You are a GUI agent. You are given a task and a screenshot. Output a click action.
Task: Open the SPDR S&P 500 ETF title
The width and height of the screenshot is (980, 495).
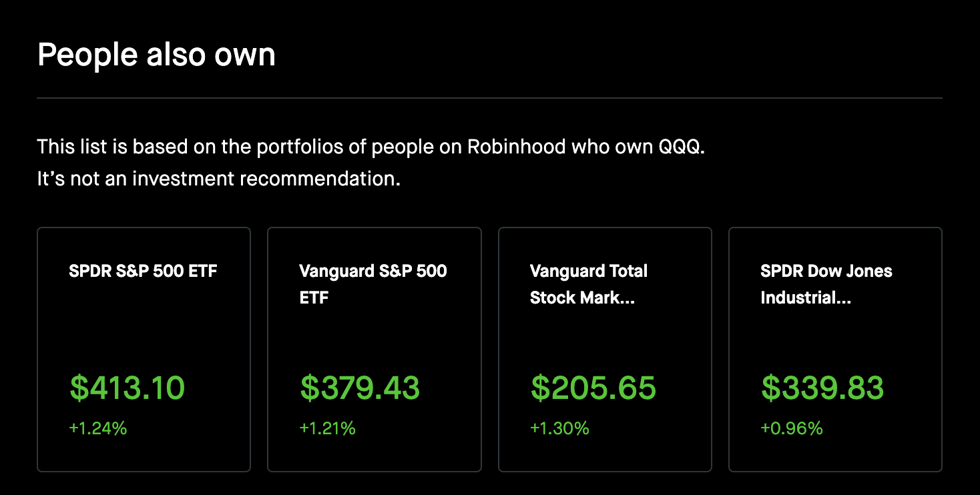(143, 272)
